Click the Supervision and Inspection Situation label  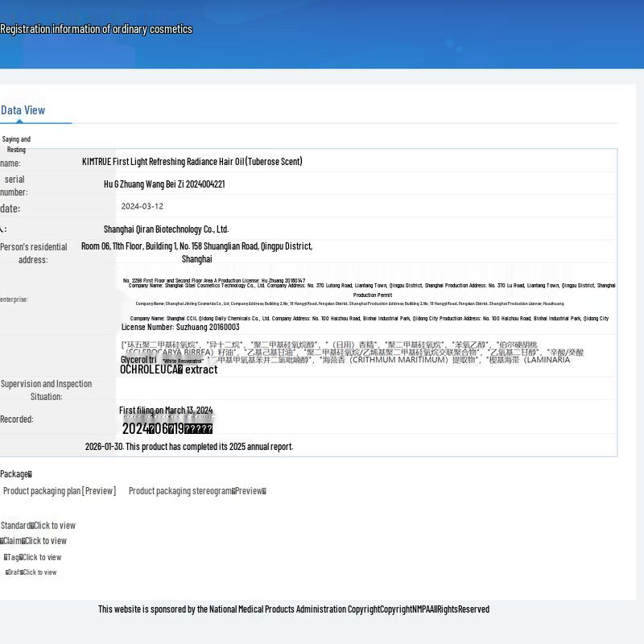coord(46,390)
